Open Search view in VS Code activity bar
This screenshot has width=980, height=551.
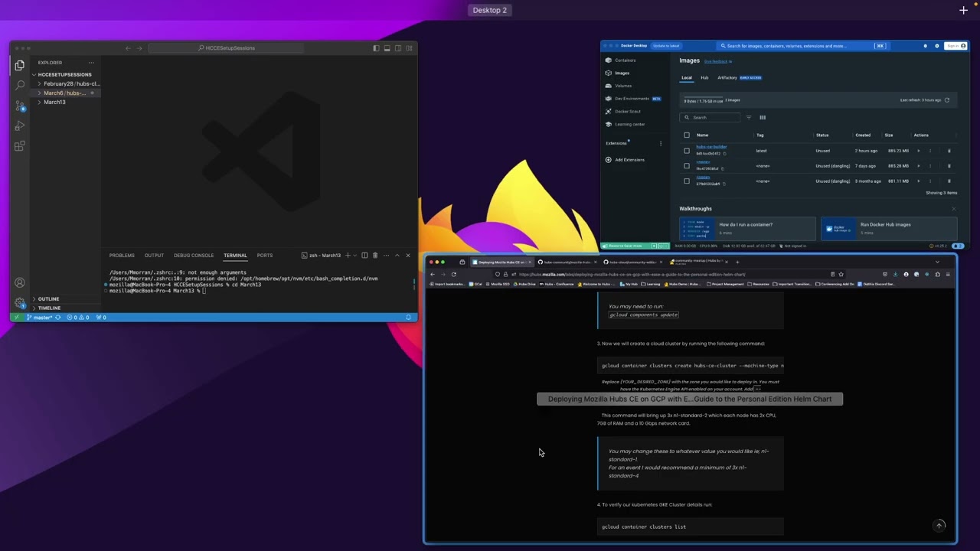(x=20, y=85)
